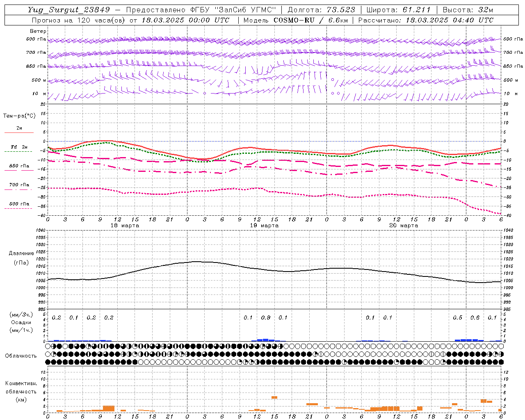This screenshot has width=525, height=420.
Task: Select the provider text "ФГБУ ЗапСиб УГМС"
Action: [233, 10]
